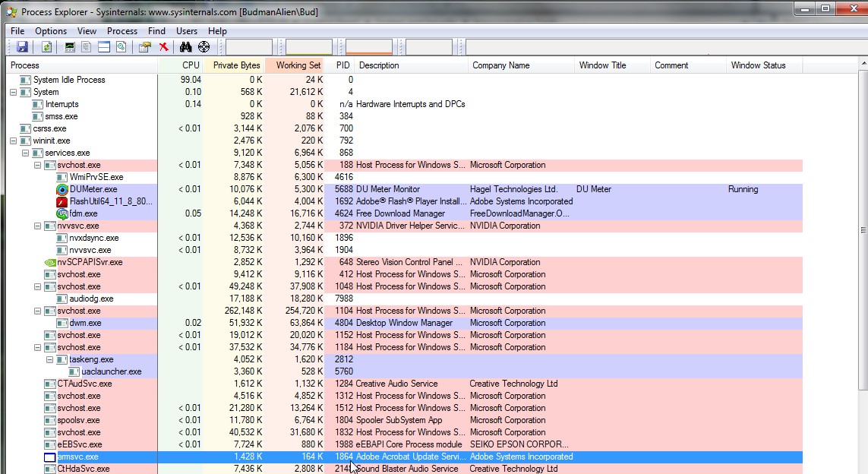Image resolution: width=868 pixels, height=474 pixels.
Task: Sort by the Company Name column header
Action: (522, 65)
